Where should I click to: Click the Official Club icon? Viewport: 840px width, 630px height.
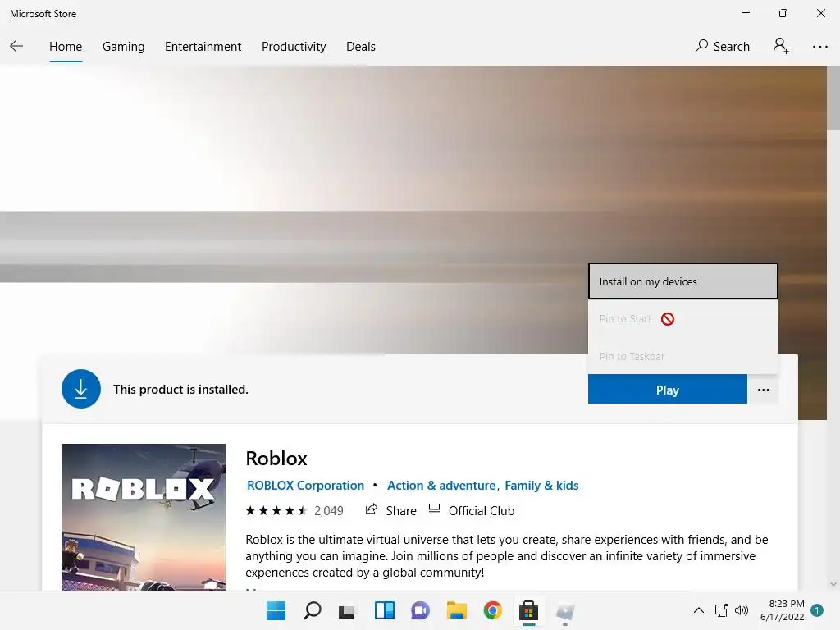tap(435, 509)
